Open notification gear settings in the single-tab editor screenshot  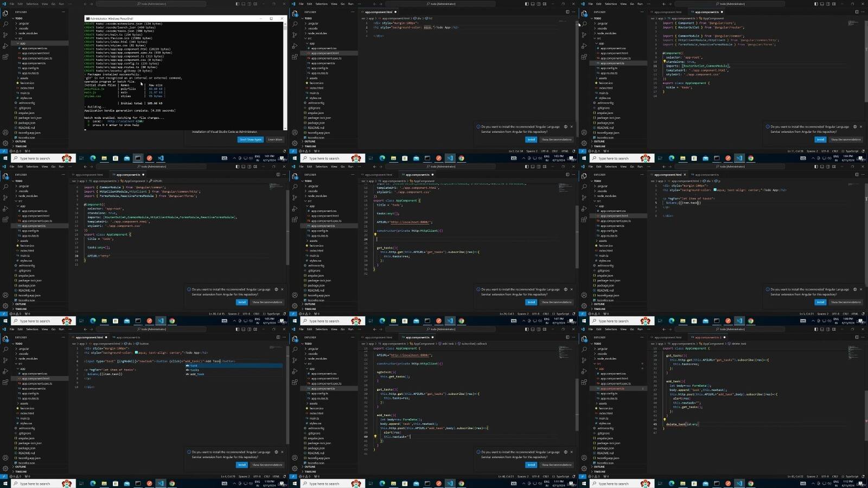click(565, 127)
